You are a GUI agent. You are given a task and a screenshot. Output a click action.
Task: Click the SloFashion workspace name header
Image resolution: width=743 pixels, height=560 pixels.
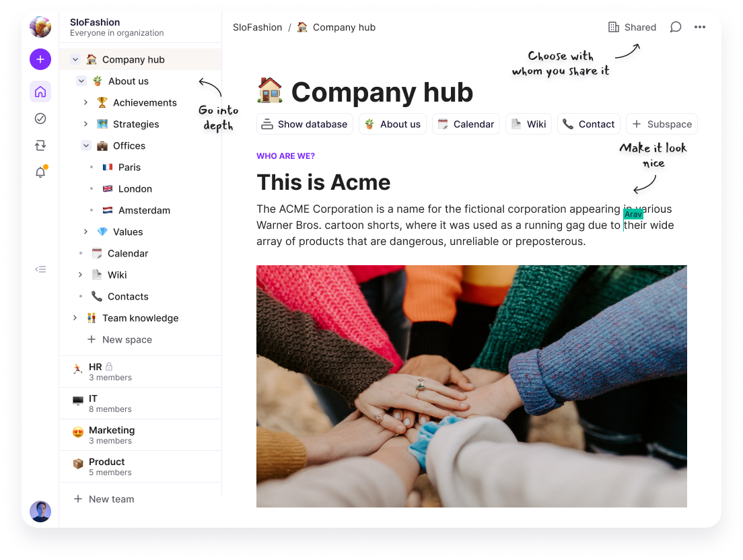(x=95, y=22)
